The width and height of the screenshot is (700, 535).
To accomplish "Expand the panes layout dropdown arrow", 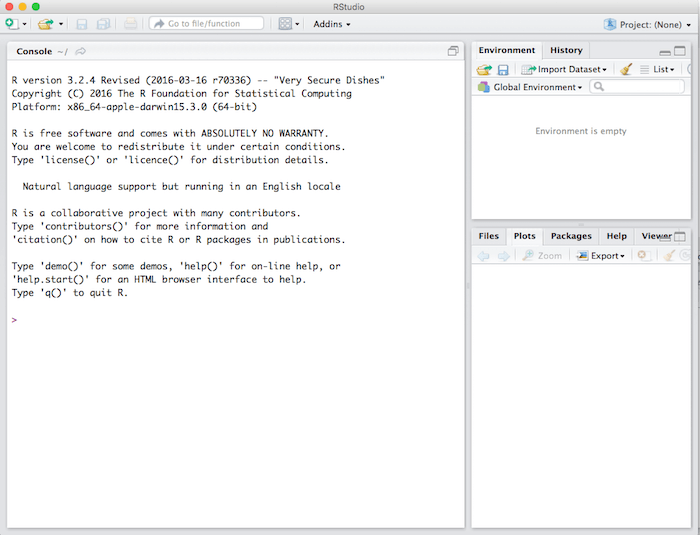I will pyautogui.click(x=297, y=24).
